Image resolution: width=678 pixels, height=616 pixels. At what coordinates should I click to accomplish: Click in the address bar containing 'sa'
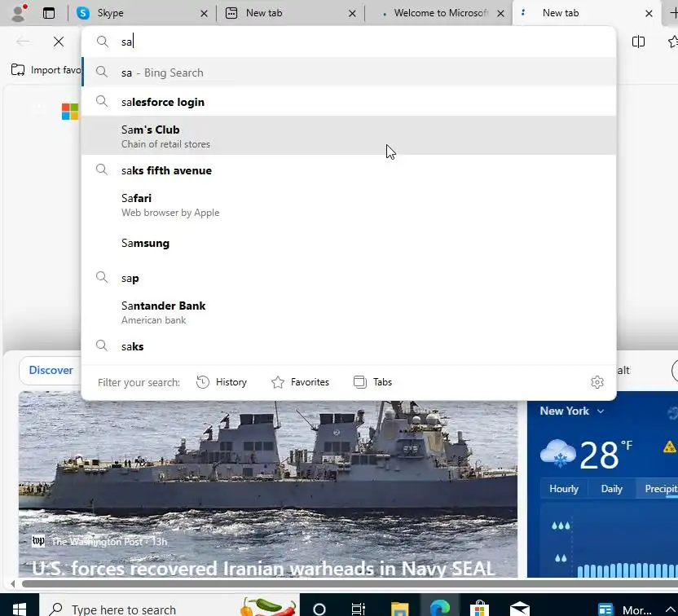tap(348, 42)
